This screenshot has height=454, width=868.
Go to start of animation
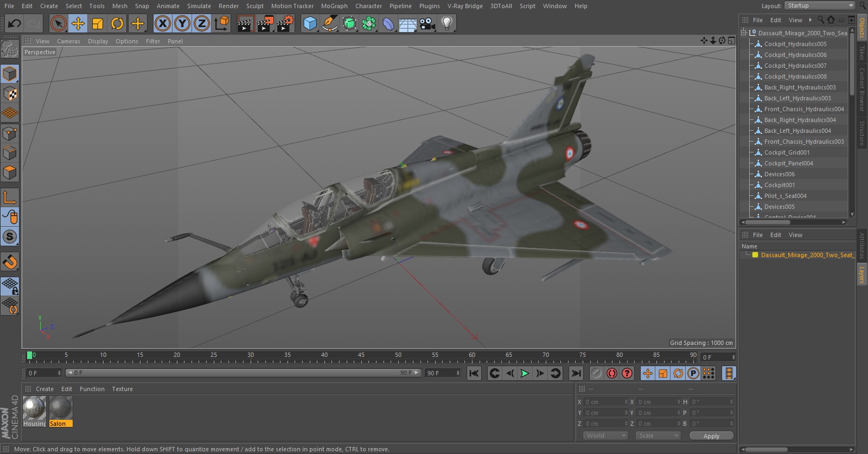click(474, 373)
